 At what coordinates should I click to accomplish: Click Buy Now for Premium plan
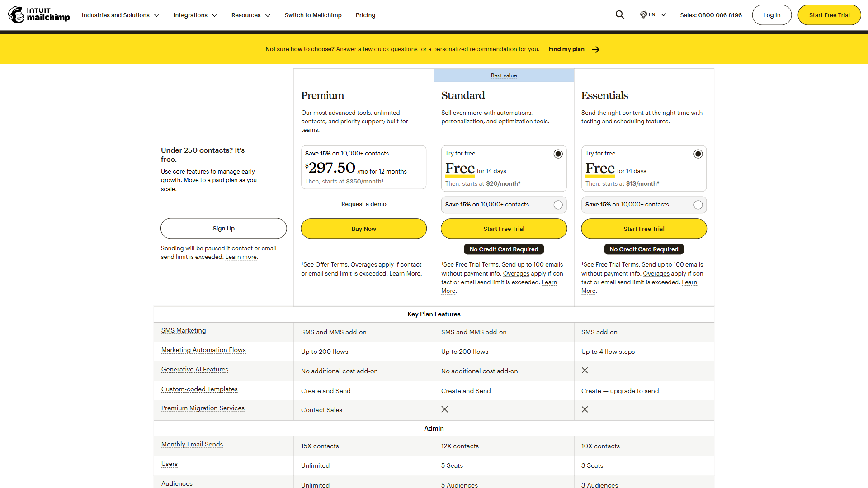click(363, 229)
